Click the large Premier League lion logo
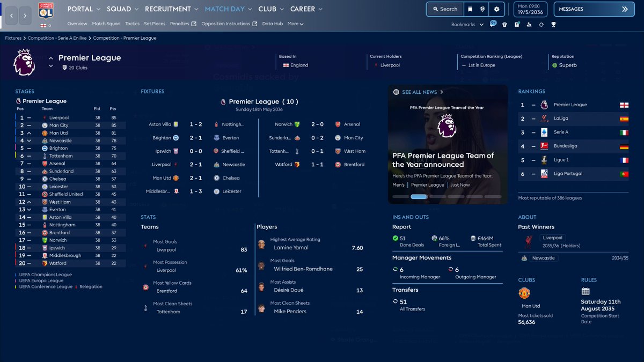Viewport: 644px width, 362px height. [24, 62]
